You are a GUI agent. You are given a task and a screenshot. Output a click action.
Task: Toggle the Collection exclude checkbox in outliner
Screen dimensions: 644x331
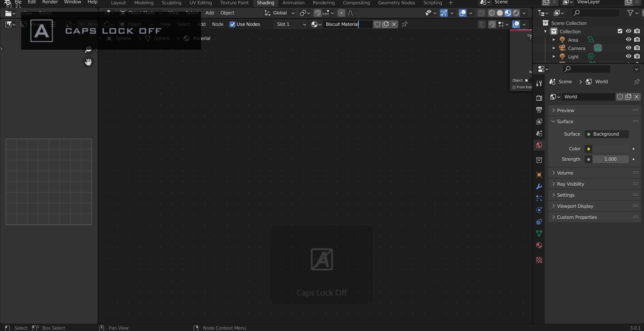[x=620, y=31]
